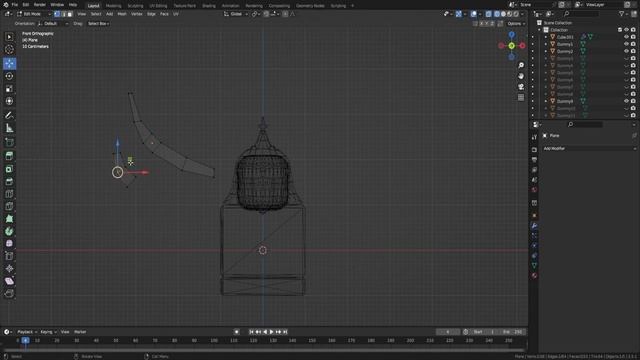Select the Extrude Region tool
This screenshot has width=640, height=360.
9,156
